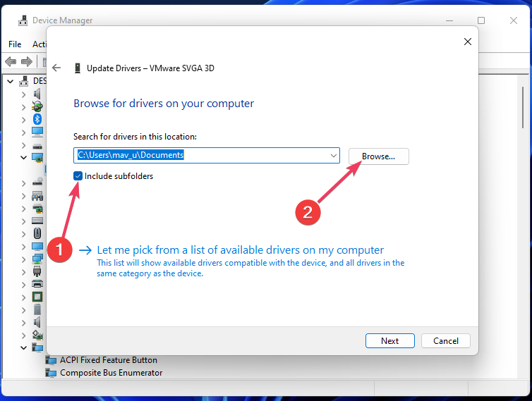
Task: Open the driver location dropdown arrow
Action: point(334,155)
